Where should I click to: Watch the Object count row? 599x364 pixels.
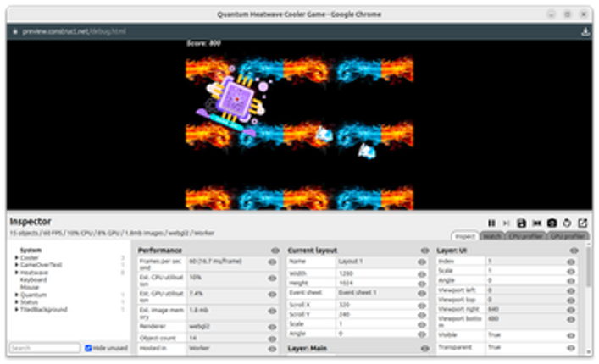coord(272,339)
